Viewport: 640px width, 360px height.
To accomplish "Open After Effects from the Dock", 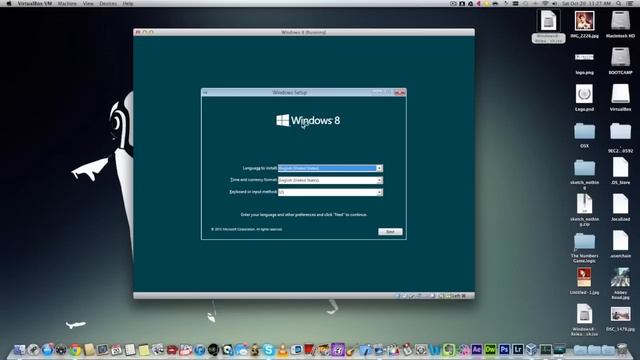I will pyautogui.click(x=476, y=349).
